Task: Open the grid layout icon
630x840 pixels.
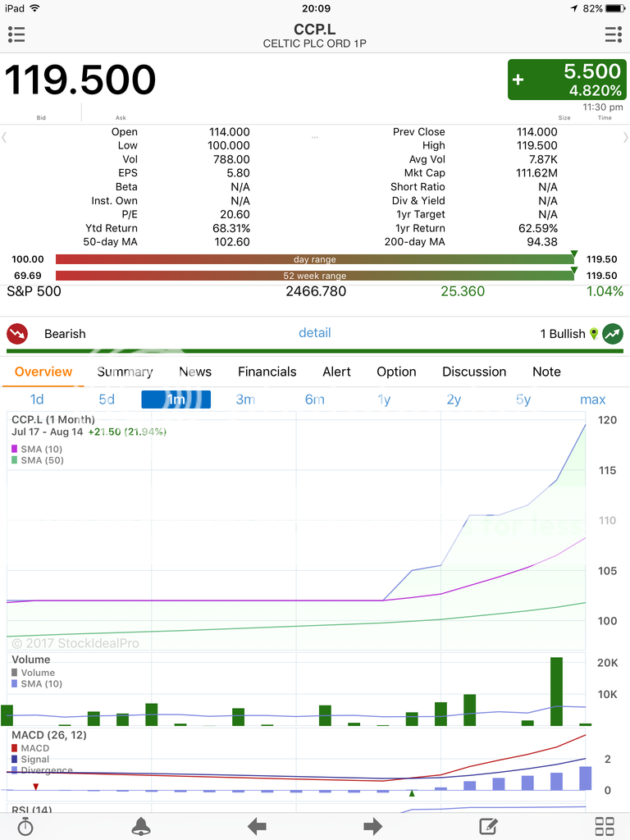Action: point(605,825)
